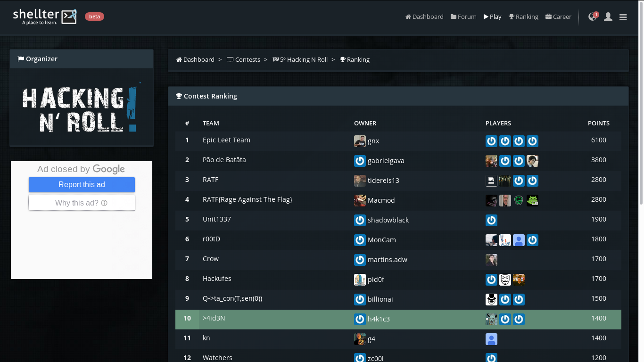Open the Dashboard menu item in header
The height and width of the screenshot is (362, 644).
point(424,16)
